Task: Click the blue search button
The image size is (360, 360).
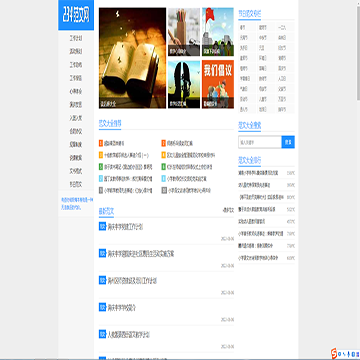Action: pyautogui.click(x=288, y=142)
